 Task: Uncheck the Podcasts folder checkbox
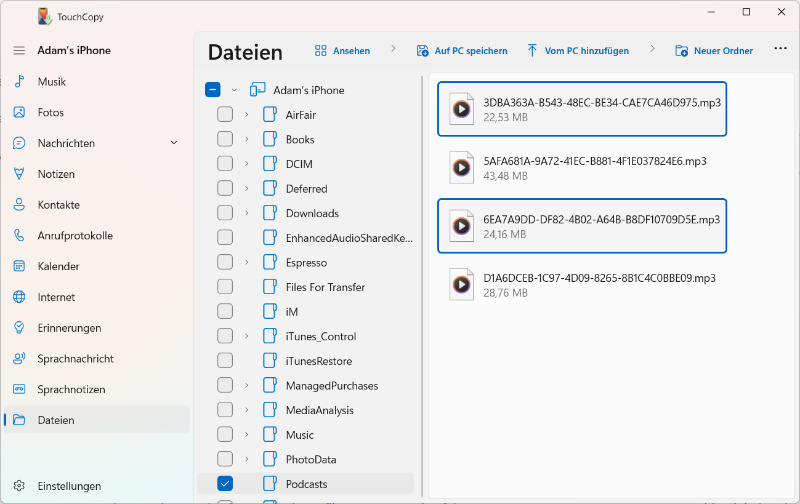(x=225, y=484)
